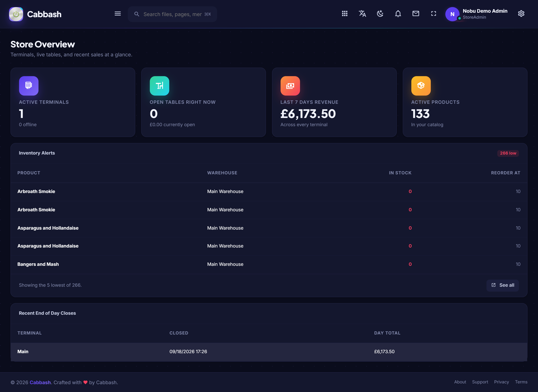Click Showing the 5 lowest of 266
The image size is (538, 392).
pos(50,285)
